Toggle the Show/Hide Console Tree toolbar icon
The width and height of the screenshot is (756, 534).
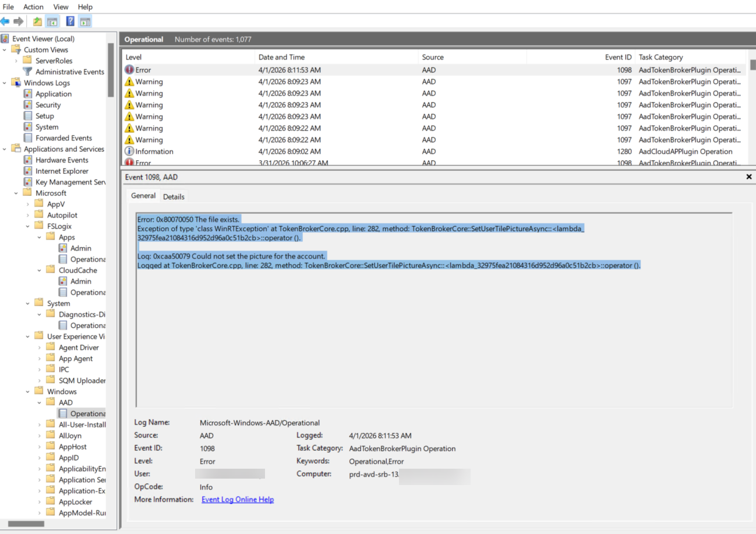coord(52,22)
